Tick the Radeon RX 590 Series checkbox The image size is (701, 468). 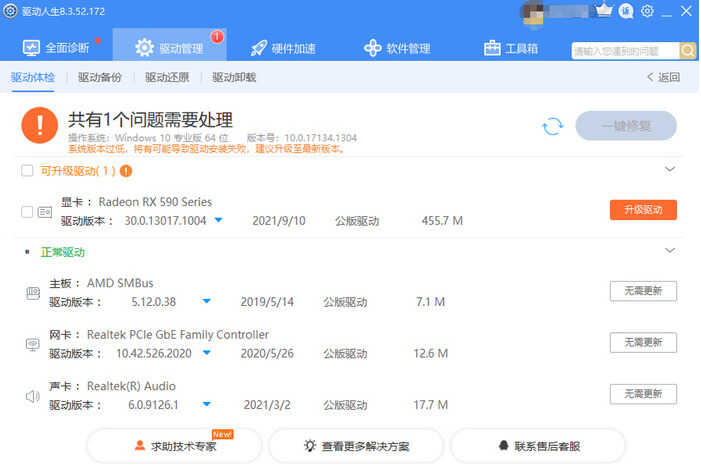pos(27,212)
